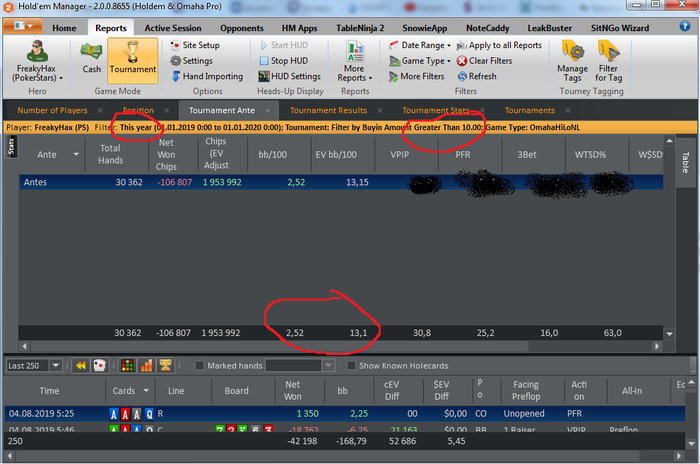This screenshot has height=464, width=700.
Task: Close the Tournament Ante report tab
Action: pos(267,110)
